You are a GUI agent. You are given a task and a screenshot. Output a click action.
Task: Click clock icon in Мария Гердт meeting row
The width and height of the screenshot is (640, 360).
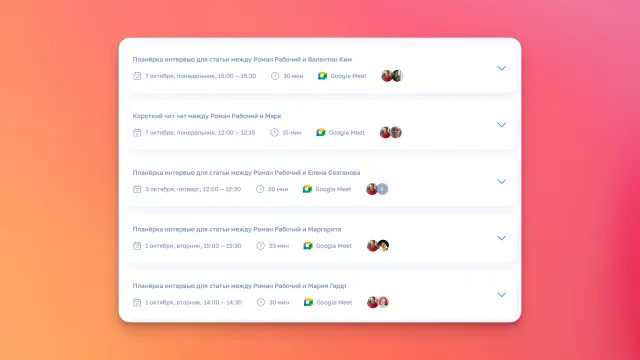(261, 302)
